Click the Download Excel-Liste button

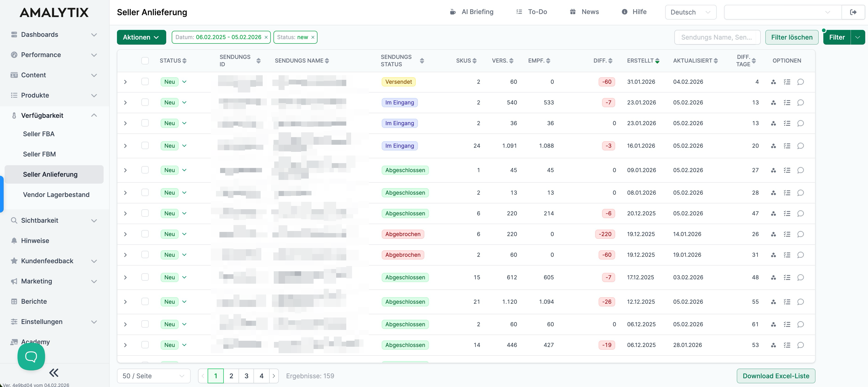[776, 376]
